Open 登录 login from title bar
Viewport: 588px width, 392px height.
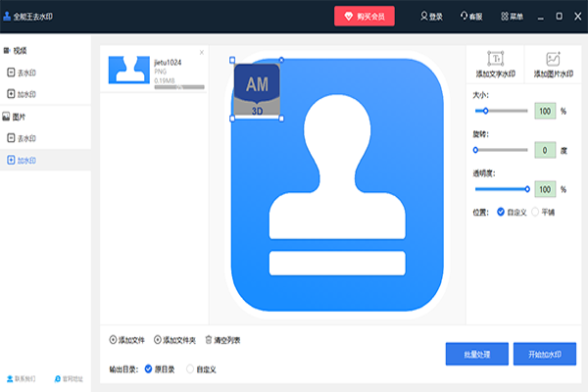tap(431, 17)
